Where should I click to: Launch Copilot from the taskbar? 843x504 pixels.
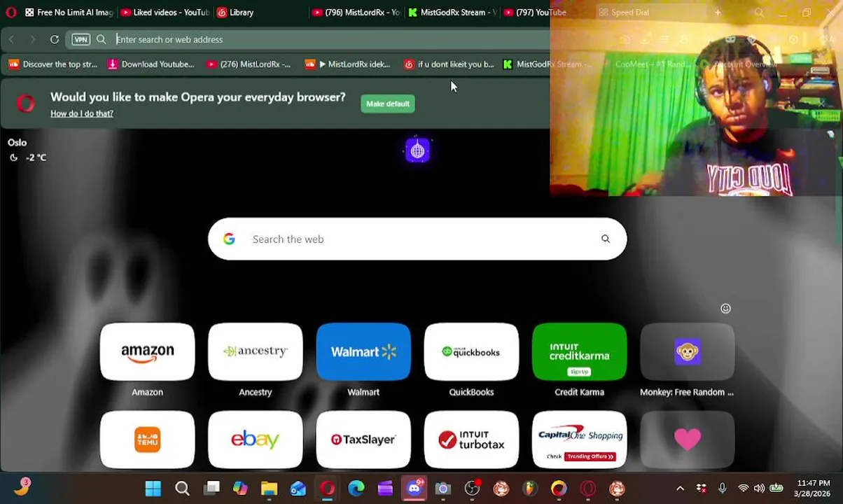(240, 489)
